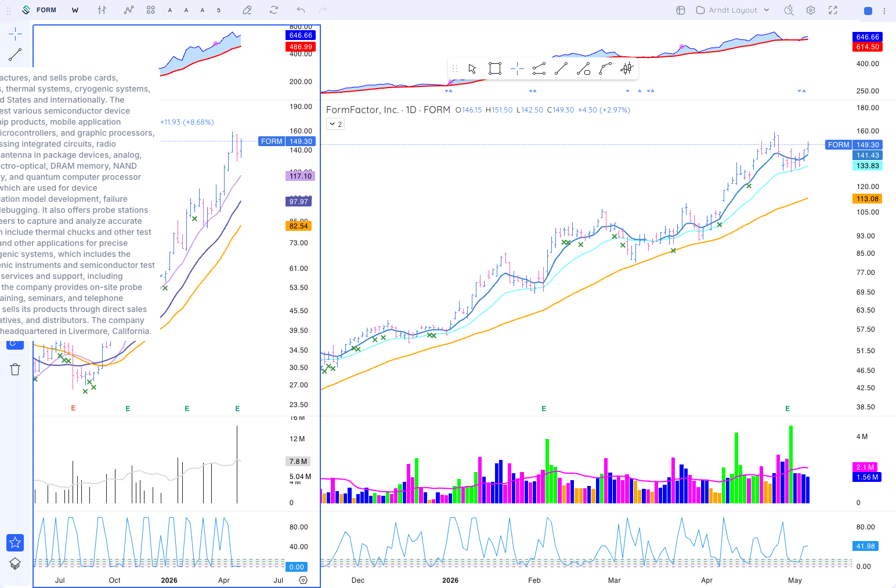
Task: Click the 0.00 oscillator label on left chart
Action: pyautogui.click(x=297, y=567)
